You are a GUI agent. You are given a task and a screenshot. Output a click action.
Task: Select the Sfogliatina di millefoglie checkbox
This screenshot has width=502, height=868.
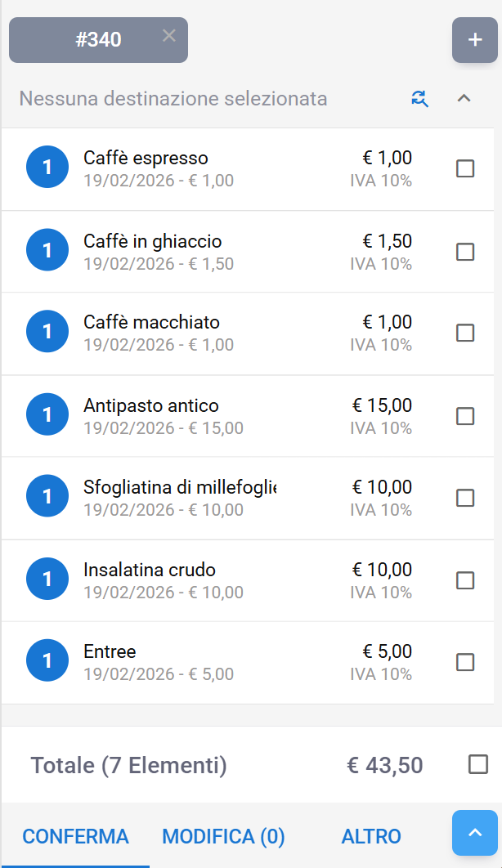(x=465, y=498)
